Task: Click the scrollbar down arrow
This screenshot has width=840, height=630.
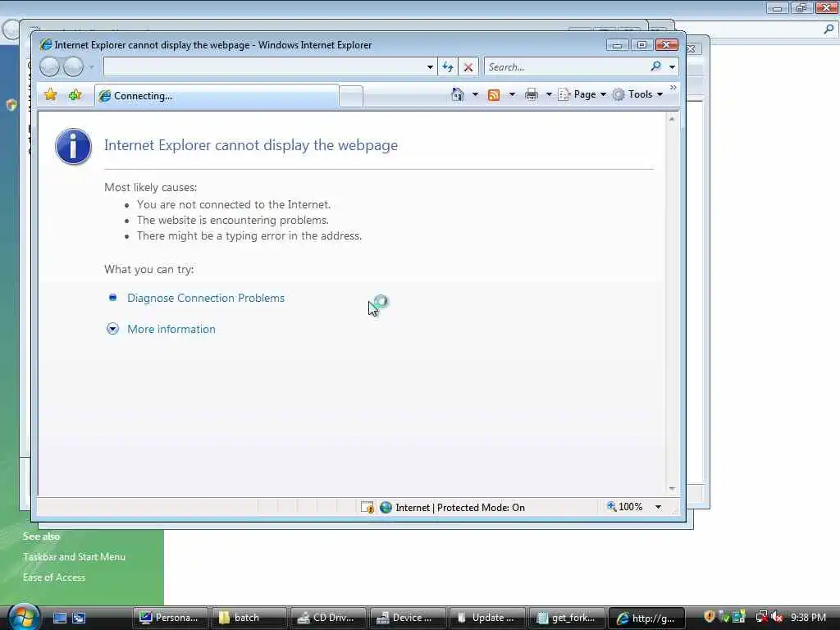Action: [672, 489]
